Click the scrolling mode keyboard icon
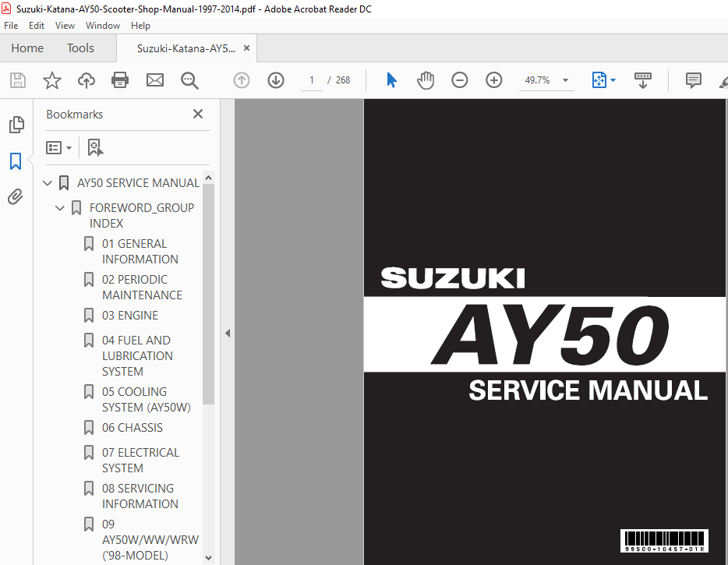 [x=643, y=80]
